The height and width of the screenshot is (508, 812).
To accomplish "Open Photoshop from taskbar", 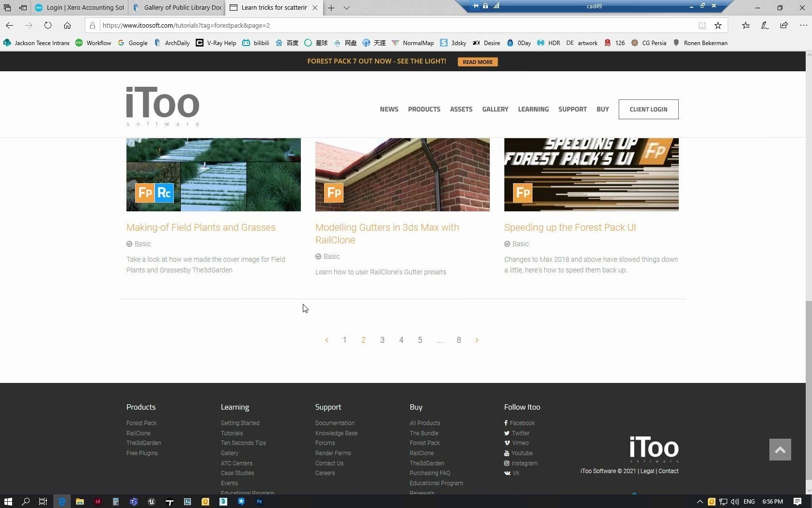I will (x=259, y=502).
